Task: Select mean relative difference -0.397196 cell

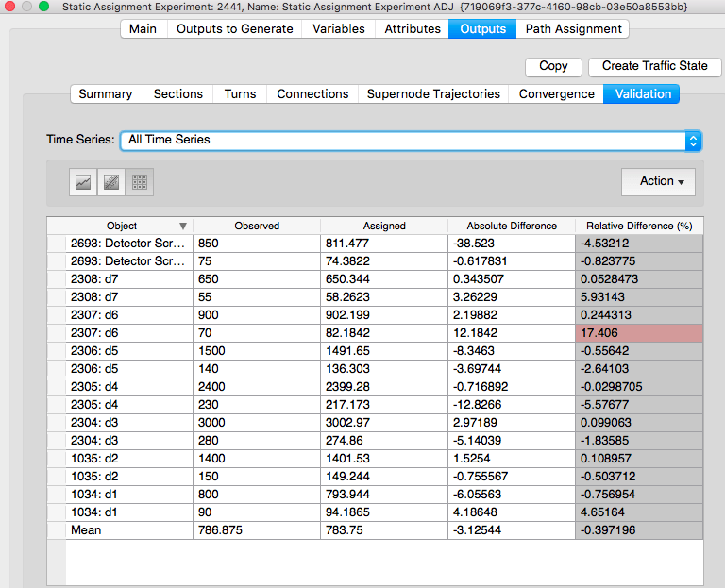Action: coord(639,530)
